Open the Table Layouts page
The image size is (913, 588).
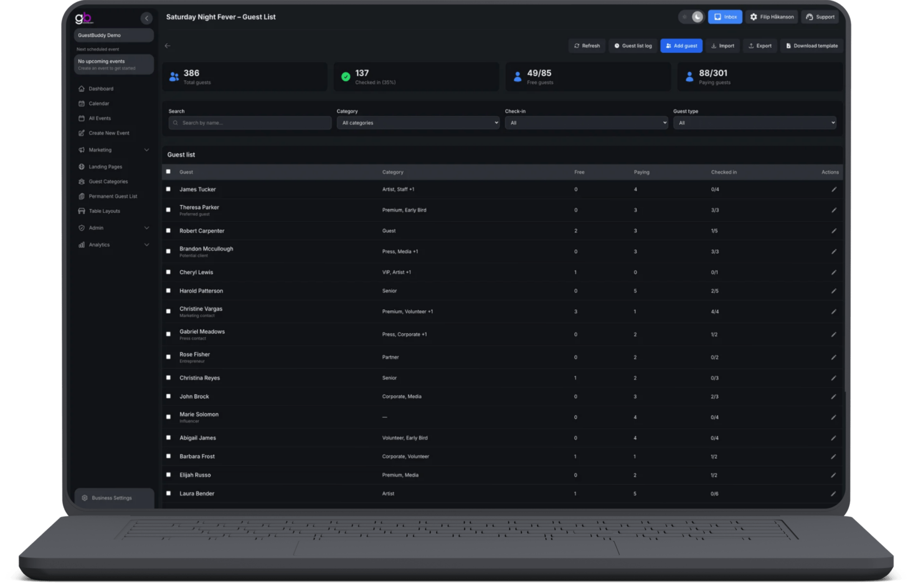(104, 211)
